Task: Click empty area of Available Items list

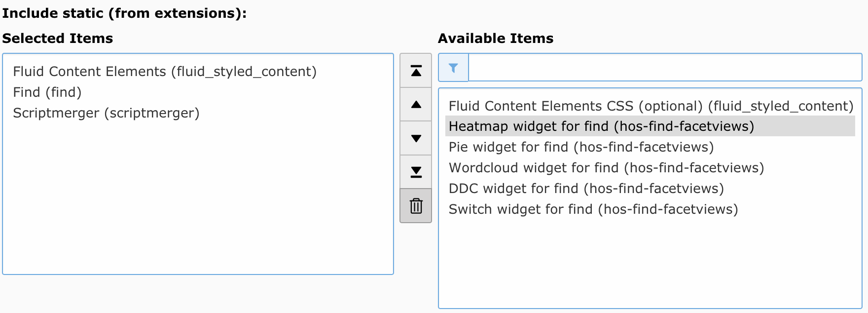Action: (x=649, y=267)
